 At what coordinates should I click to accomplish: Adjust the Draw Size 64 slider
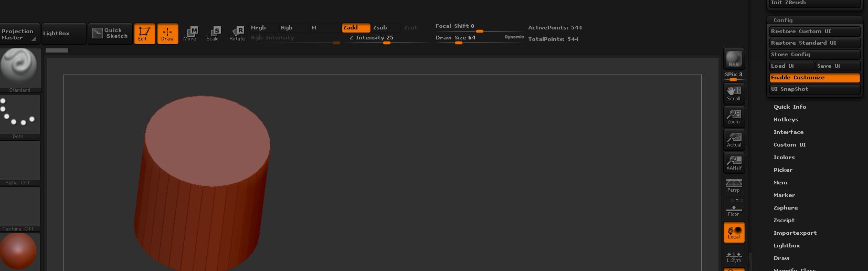click(x=468, y=39)
